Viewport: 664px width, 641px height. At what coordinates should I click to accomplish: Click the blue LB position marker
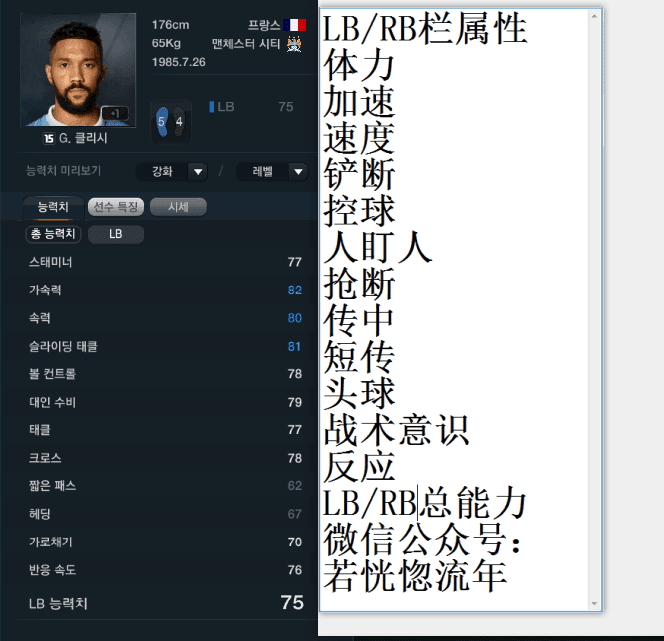(211, 107)
